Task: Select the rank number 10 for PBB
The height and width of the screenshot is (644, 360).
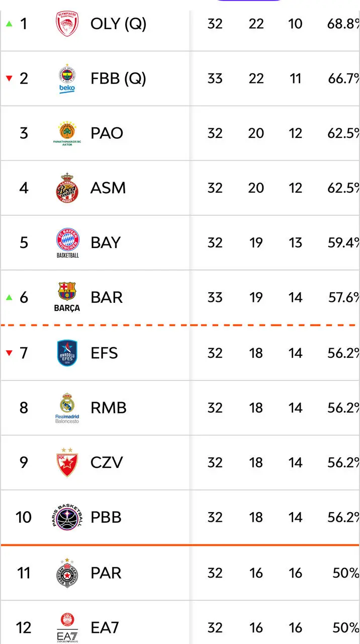Action: 24,517
